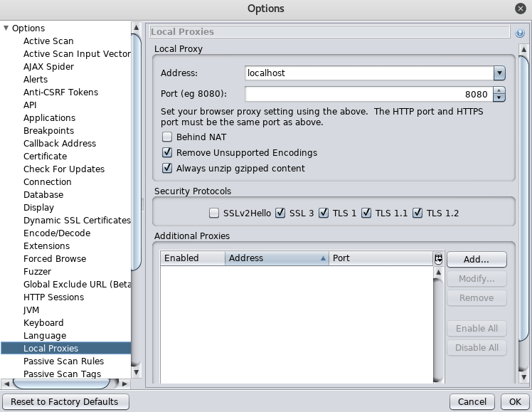Select Check For Updates entry

point(64,169)
